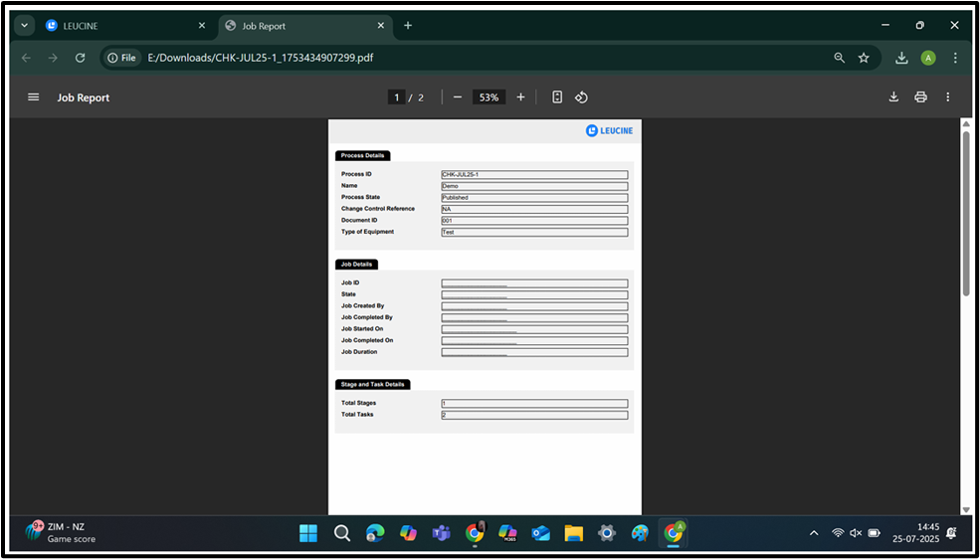Zoom out using the minus button
The height and width of the screenshot is (559, 980).
(458, 97)
